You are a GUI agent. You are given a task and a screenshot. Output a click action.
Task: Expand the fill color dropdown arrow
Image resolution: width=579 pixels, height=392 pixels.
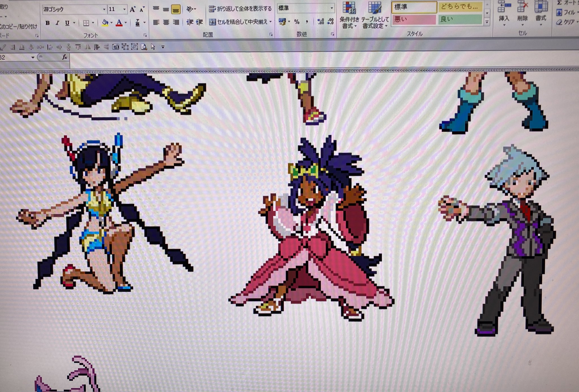pos(111,23)
